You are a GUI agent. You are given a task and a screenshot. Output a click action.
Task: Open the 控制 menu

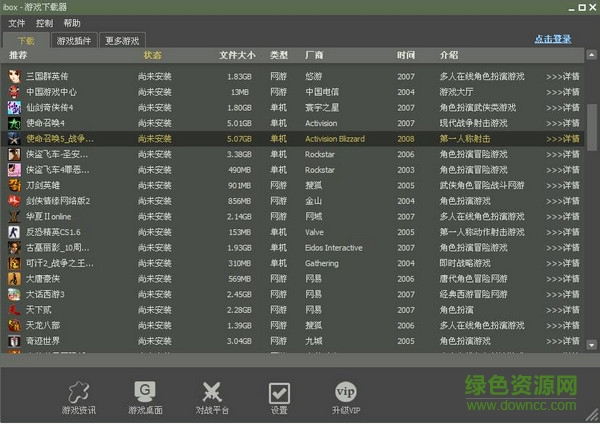pos(44,23)
